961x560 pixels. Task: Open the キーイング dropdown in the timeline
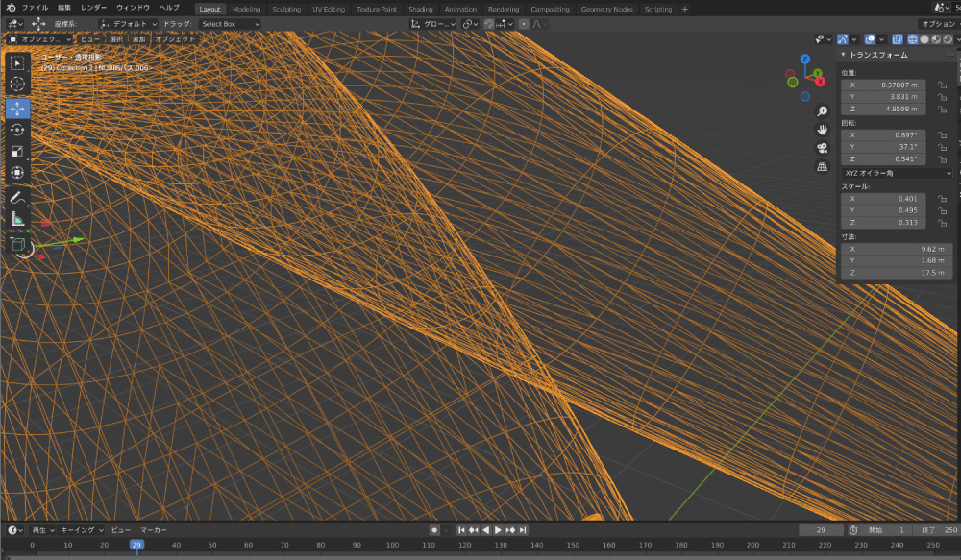click(82, 530)
